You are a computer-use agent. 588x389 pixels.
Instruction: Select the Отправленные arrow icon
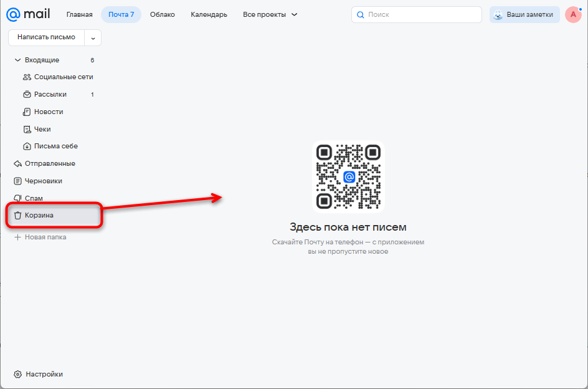(x=17, y=164)
